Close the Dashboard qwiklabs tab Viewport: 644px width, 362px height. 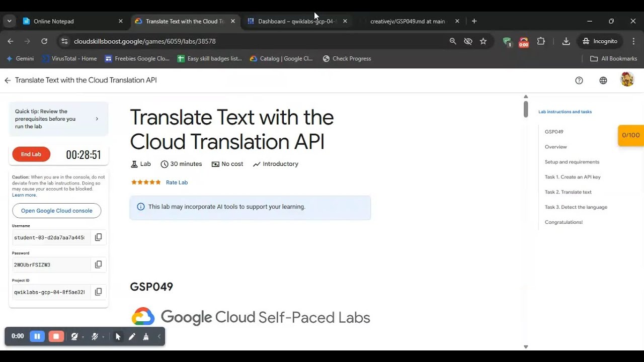pos(345,21)
